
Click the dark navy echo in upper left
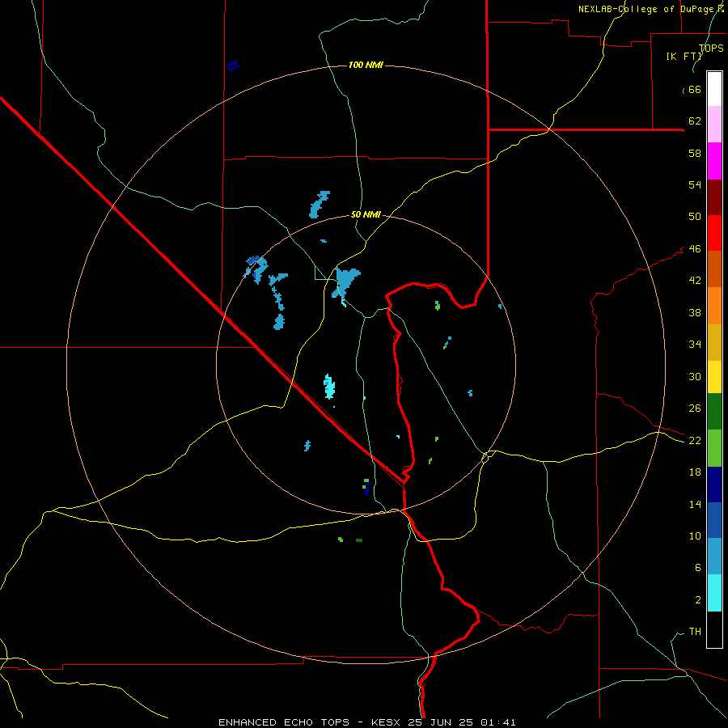(x=234, y=65)
